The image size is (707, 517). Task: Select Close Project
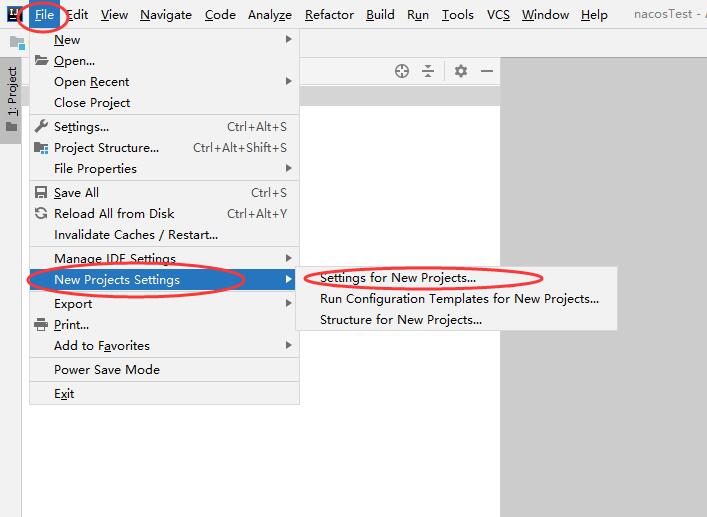point(164,103)
